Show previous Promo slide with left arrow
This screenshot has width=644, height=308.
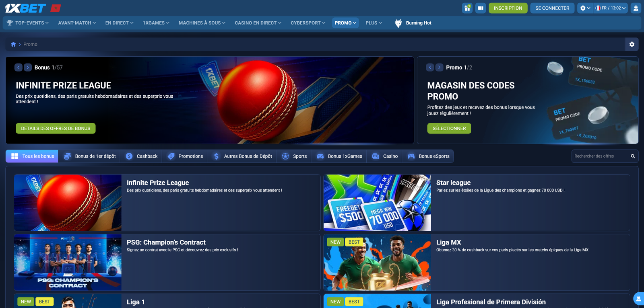[430, 68]
